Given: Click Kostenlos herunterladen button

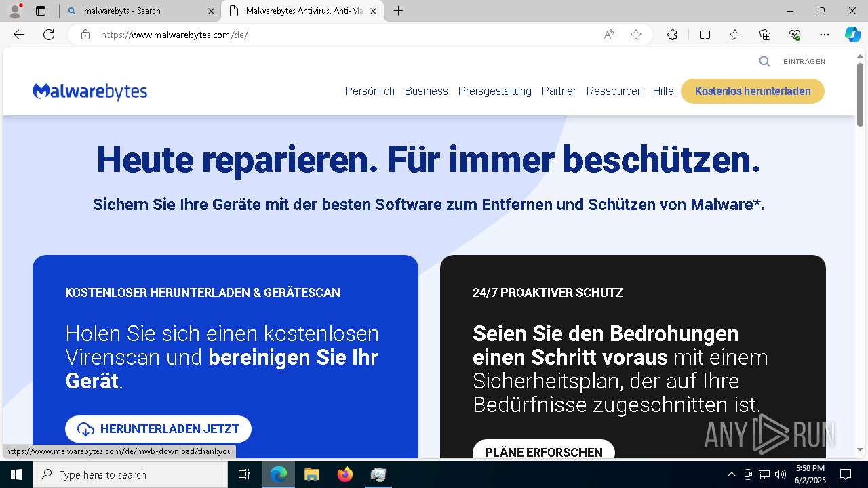Looking at the screenshot, I should click(753, 91).
